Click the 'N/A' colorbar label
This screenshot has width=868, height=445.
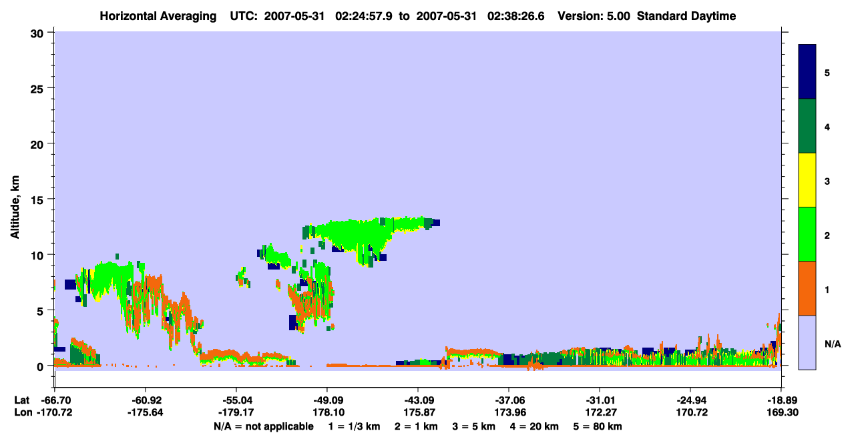(832, 344)
